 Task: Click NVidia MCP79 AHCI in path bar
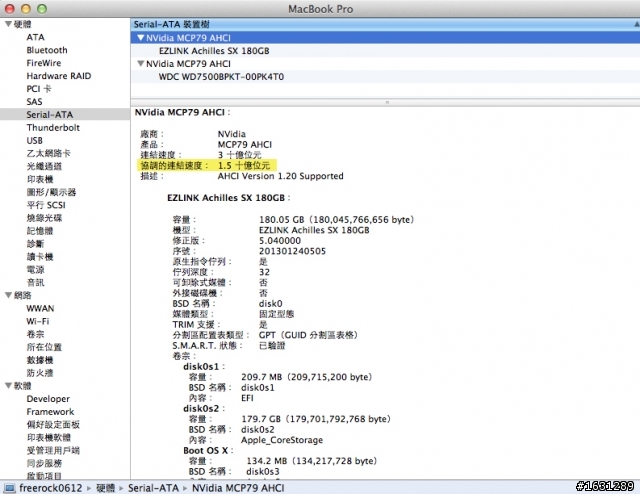pyautogui.click(x=238, y=488)
